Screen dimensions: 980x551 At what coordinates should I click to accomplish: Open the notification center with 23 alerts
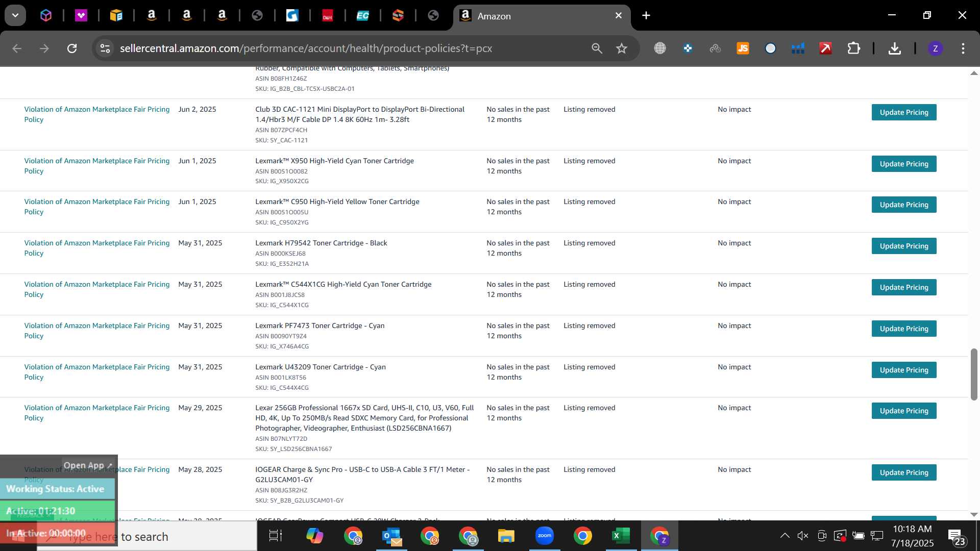[957, 537]
